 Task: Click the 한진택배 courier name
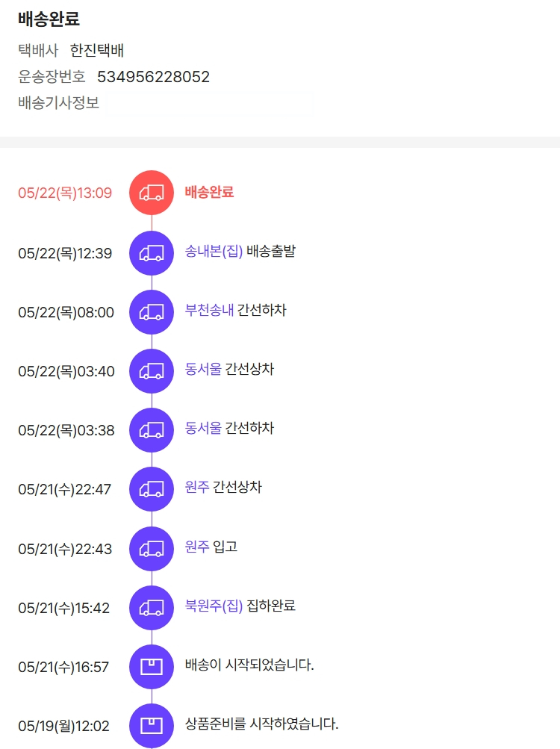click(97, 51)
